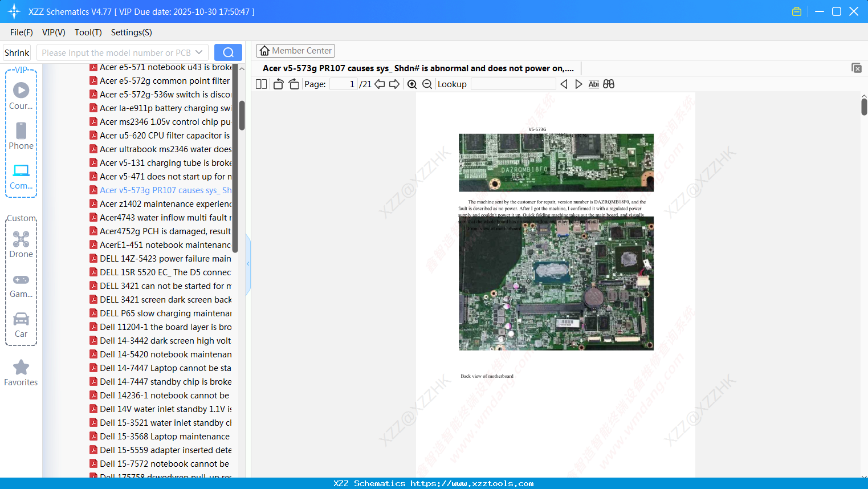Rotate the page counterclockwise
Viewport: 868px width, 489px height.
pos(278,84)
